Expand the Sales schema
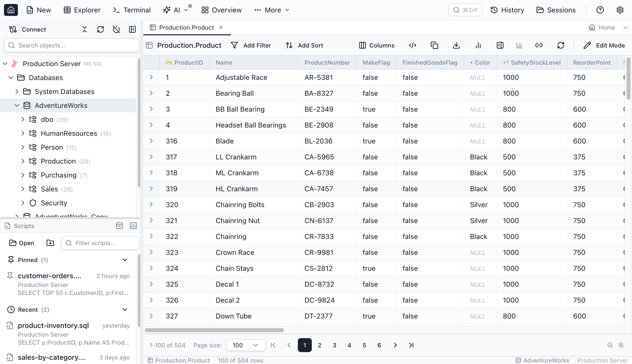Viewport: 632px width, 364px height. [23, 189]
